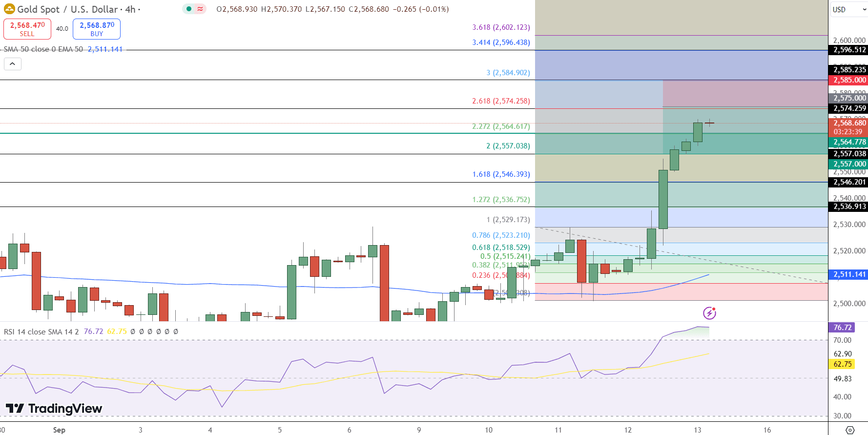
Task: Open the USD currency dropdown
Action: coord(849,9)
